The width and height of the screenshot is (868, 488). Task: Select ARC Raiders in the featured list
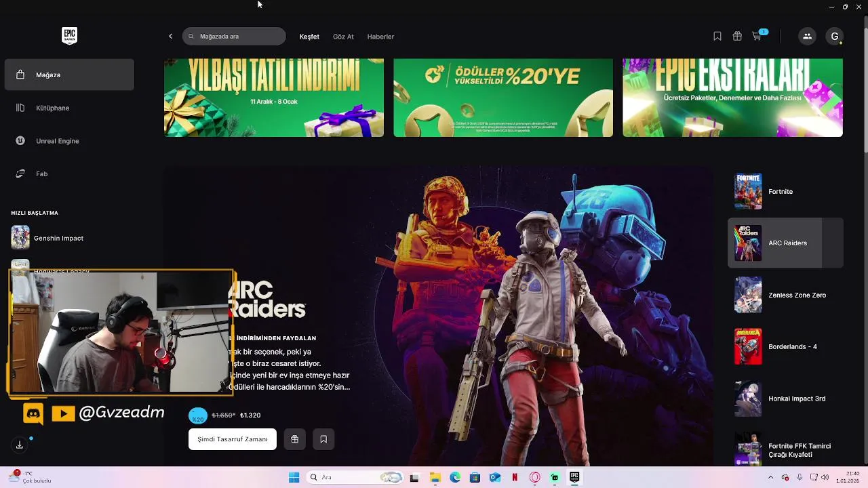click(785, 243)
